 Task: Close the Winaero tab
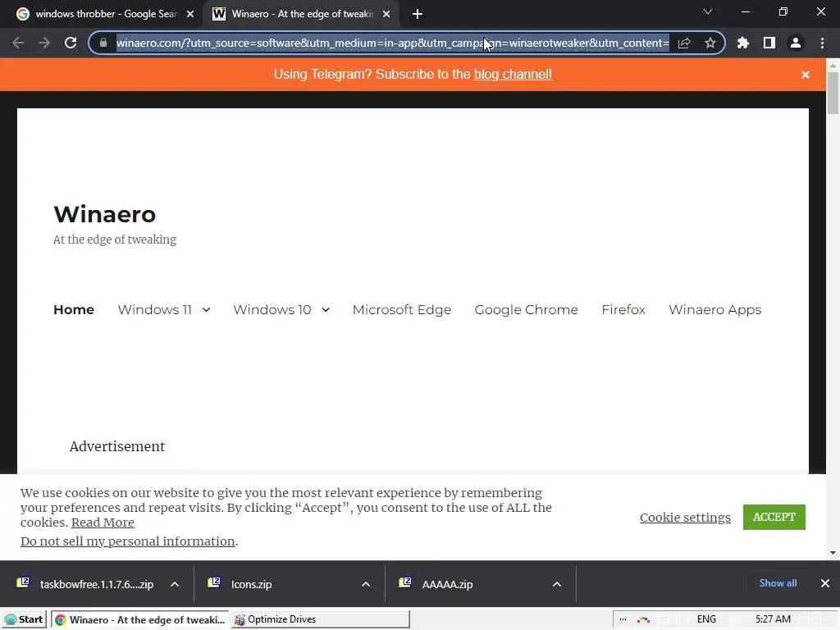click(386, 14)
